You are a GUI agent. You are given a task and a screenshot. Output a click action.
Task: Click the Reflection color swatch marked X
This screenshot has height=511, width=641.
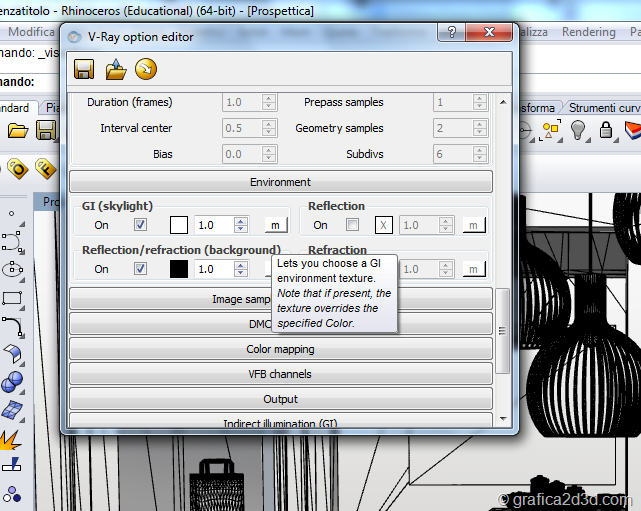pos(383,225)
